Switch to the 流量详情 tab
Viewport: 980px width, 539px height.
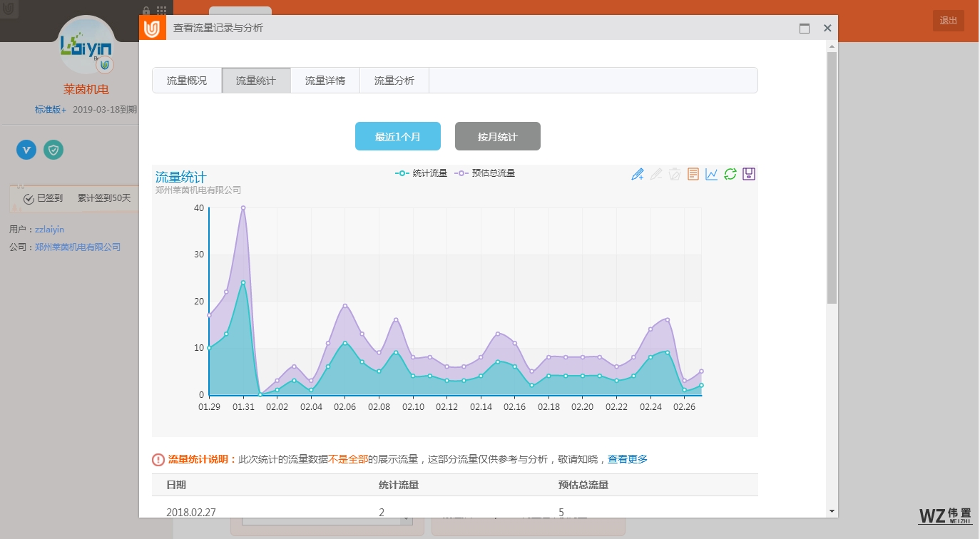tap(325, 81)
